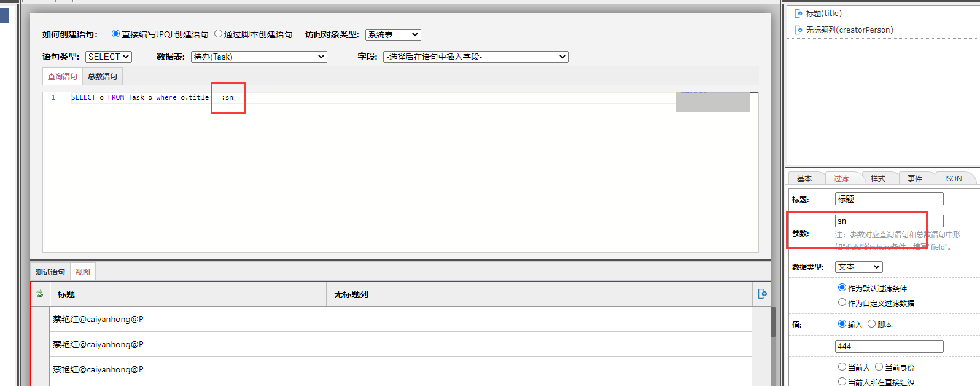Open 数据类型 文本 dropdown
980x386 pixels.
point(859,267)
